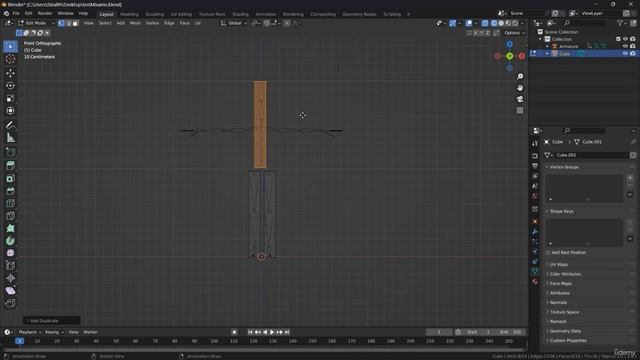The height and width of the screenshot is (360, 640).
Task: Select the Inset Faces tool
Action: (x=10, y=178)
